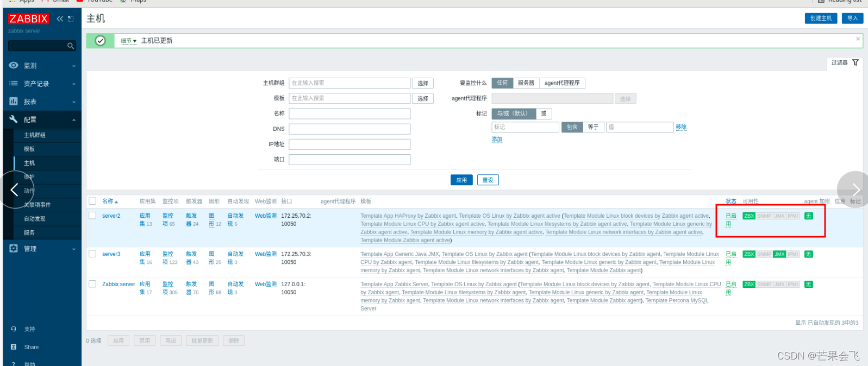Click 添加 tag link

tap(497, 140)
